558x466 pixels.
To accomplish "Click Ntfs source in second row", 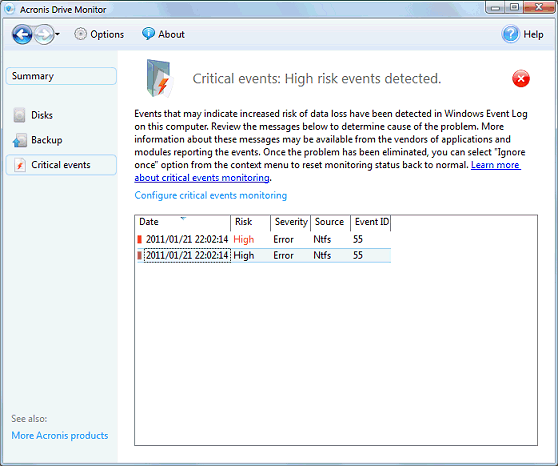I will pyautogui.click(x=322, y=256).
